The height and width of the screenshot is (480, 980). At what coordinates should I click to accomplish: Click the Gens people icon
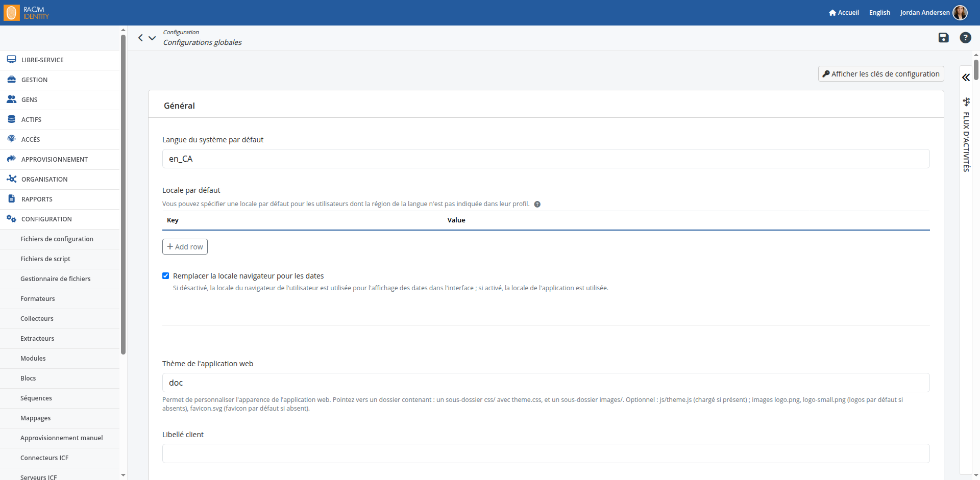(x=11, y=99)
